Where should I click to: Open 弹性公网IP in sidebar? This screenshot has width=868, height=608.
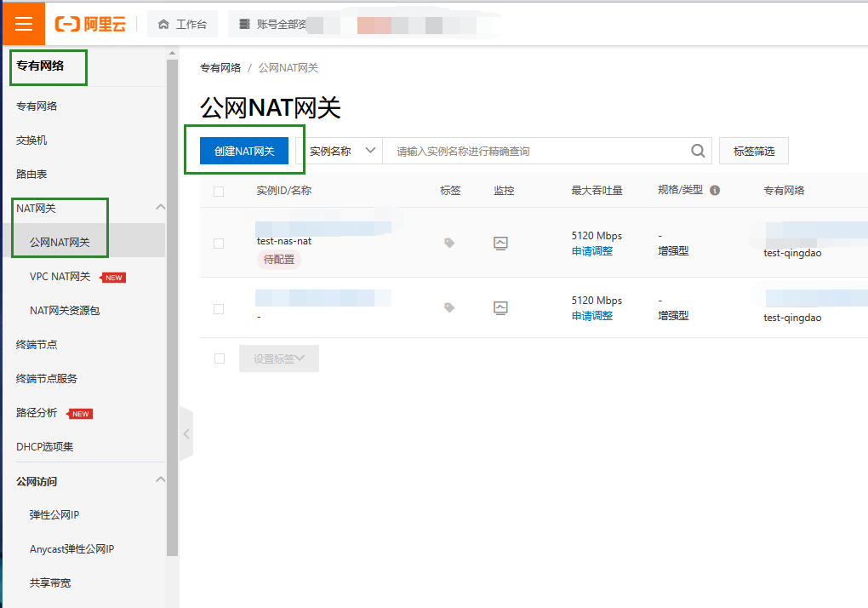pyautogui.click(x=54, y=515)
